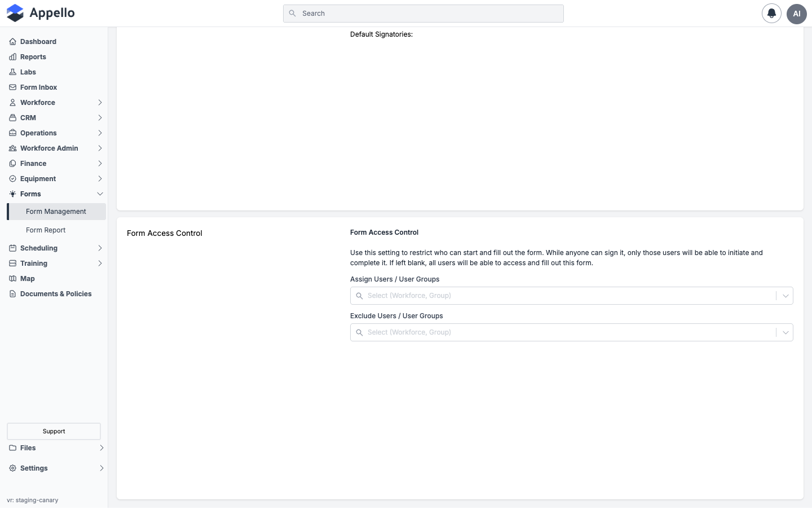Open Form Management page
Image resolution: width=812 pixels, height=518 pixels.
56,212
